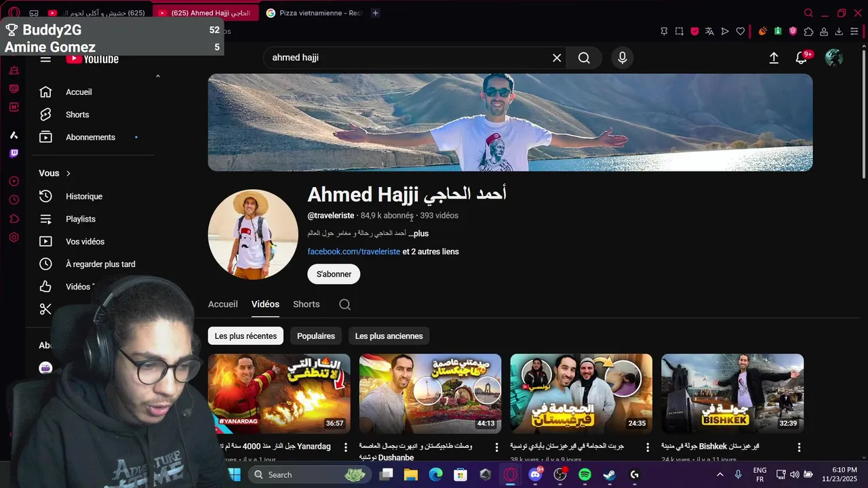The image size is (868, 488).
Task: Switch to Pizza vietnamienne tab
Action: pyautogui.click(x=315, y=13)
